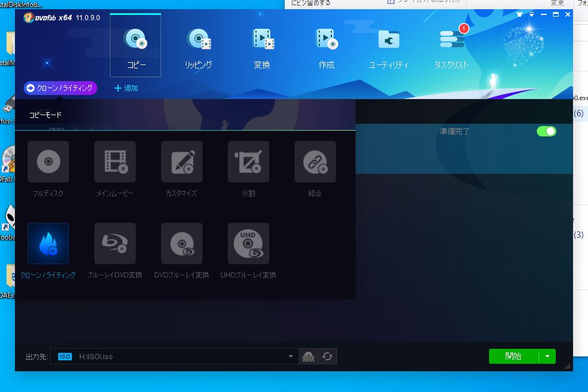The width and height of the screenshot is (588, 392).
Task: Open the 作成 (Creator) module
Action: [x=326, y=48]
